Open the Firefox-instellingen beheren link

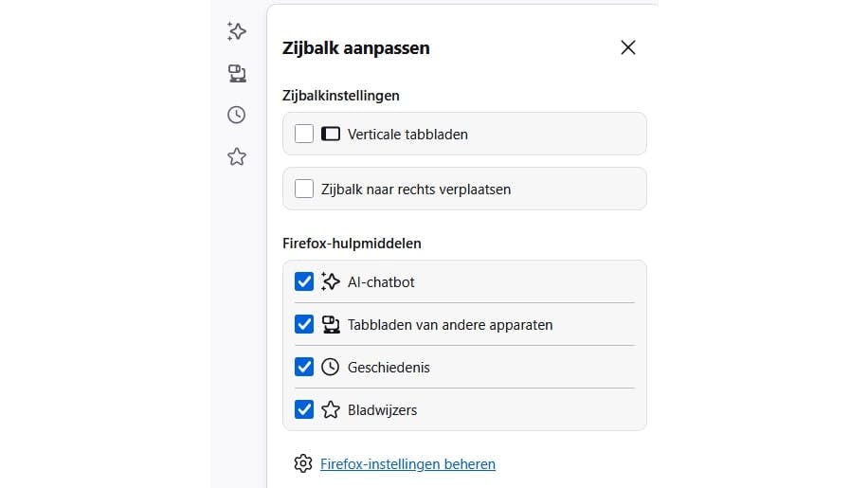point(407,464)
